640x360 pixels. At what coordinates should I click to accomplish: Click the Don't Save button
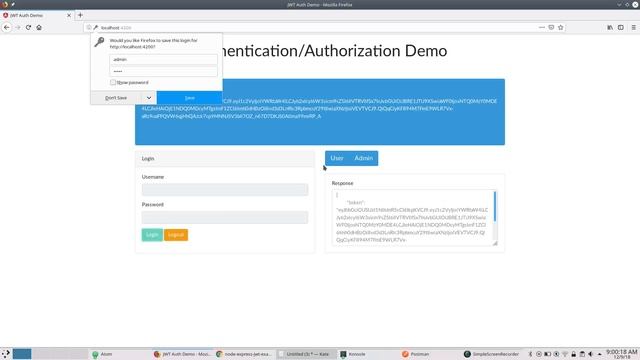coord(116,98)
